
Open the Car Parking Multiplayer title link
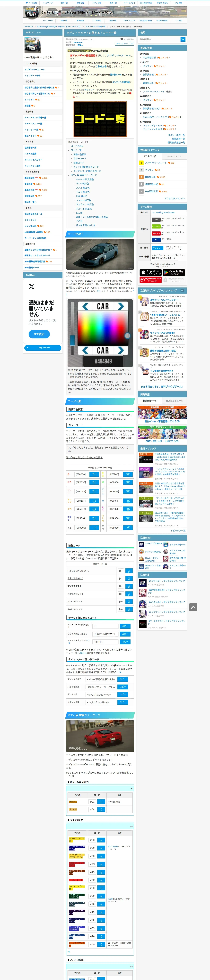pos(164,212)
